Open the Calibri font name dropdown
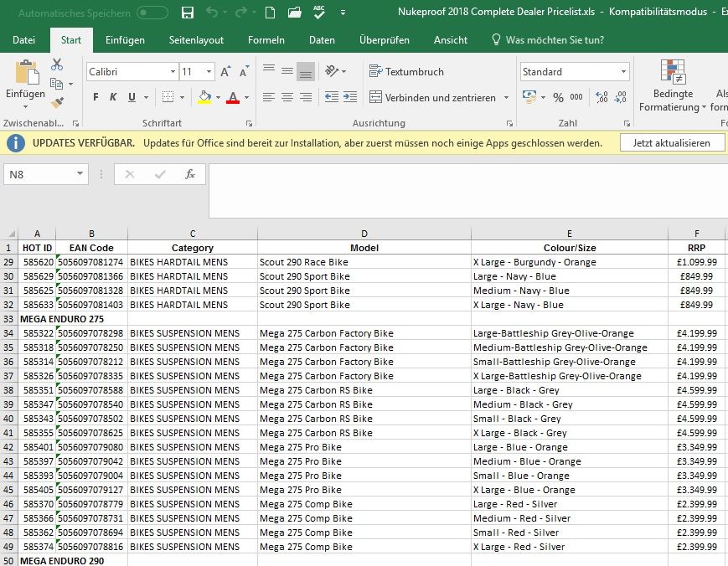 click(172, 72)
